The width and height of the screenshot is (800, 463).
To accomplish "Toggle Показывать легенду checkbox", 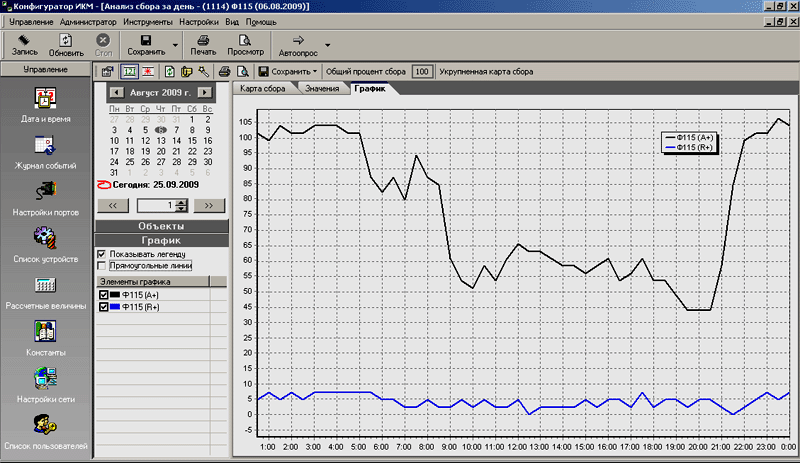I will 102,254.
